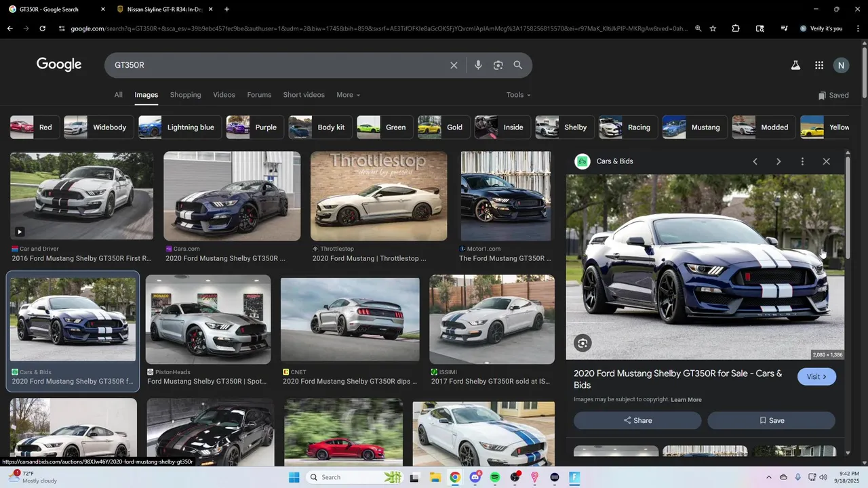Open the Tools dropdown
This screenshot has height=488, width=868.
point(518,95)
